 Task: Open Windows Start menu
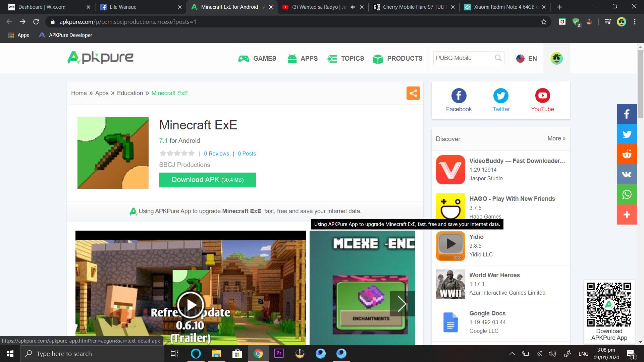10,354
